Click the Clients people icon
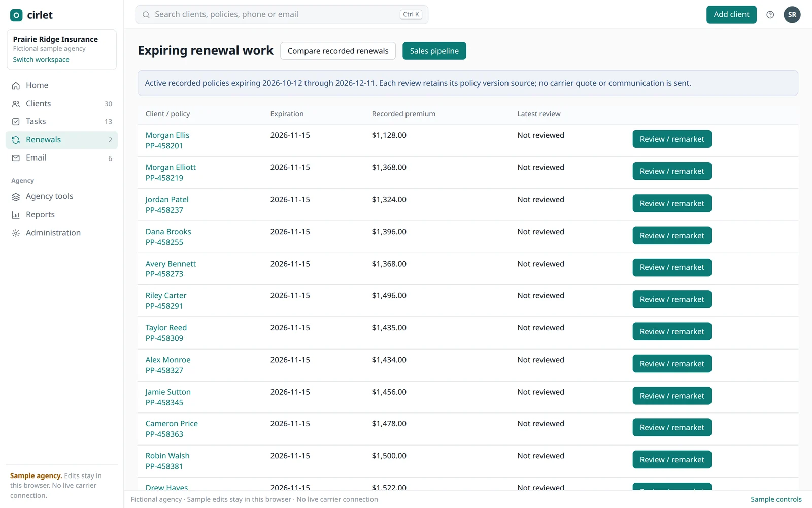 pos(16,104)
